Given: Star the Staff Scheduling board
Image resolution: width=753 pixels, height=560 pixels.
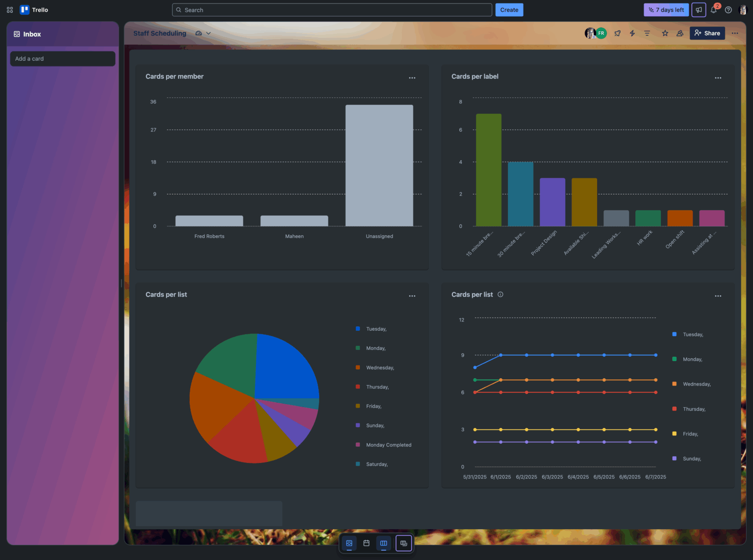Looking at the screenshot, I should tap(665, 33).
